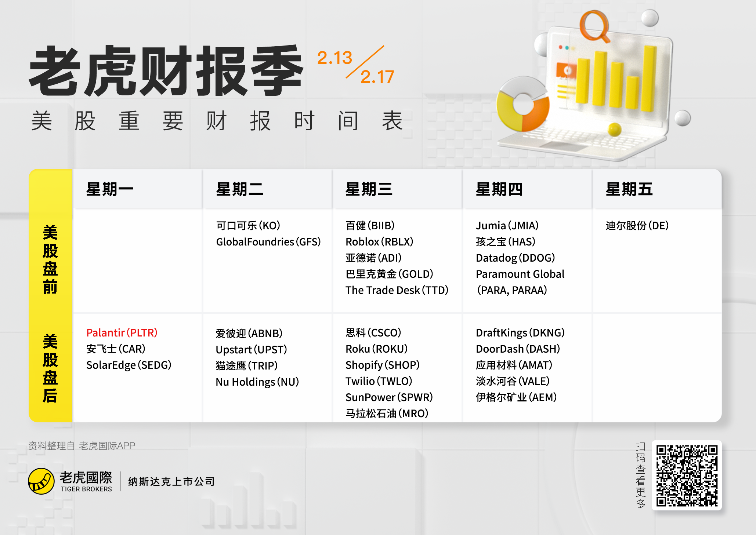Click 亚德诺 (ADI) entry
The width and height of the screenshot is (756, 535).
coord(373,258)
